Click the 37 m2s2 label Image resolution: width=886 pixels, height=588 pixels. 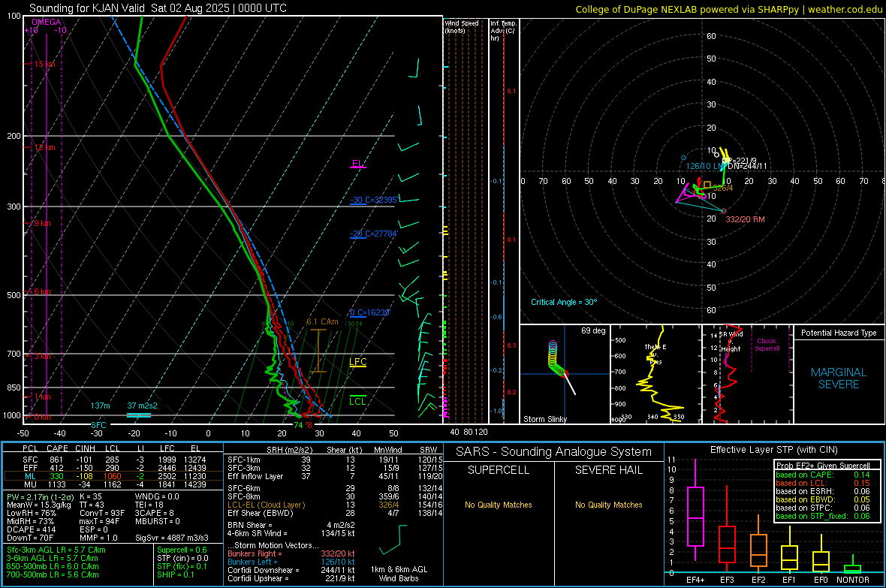tap(143, 406)
